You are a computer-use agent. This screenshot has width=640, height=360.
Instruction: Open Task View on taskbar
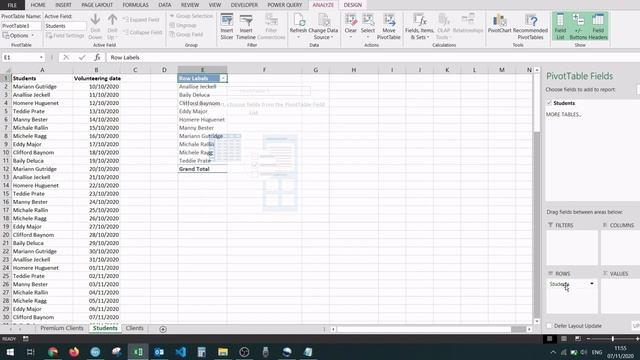tap(31, 352)
